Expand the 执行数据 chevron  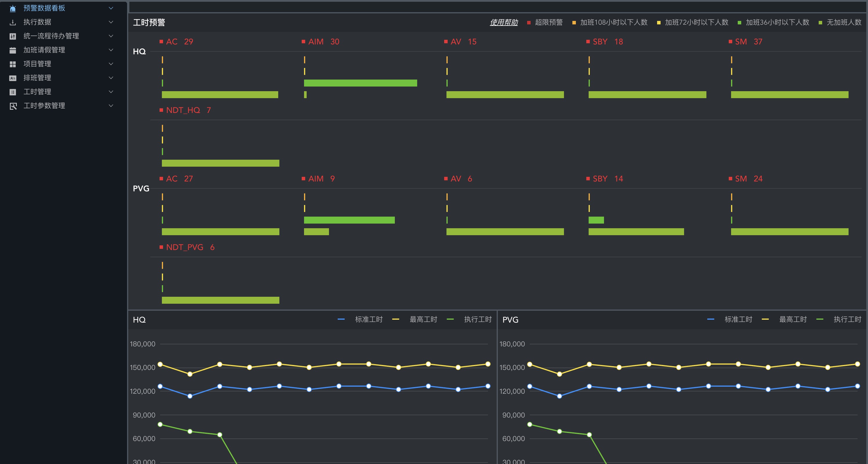111,22
